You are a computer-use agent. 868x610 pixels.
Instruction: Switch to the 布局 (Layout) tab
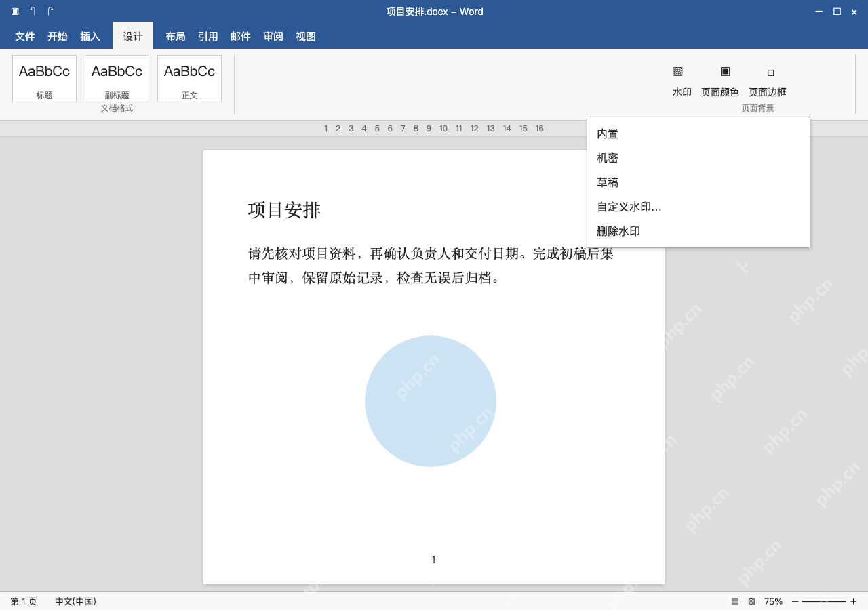[176, 37]
